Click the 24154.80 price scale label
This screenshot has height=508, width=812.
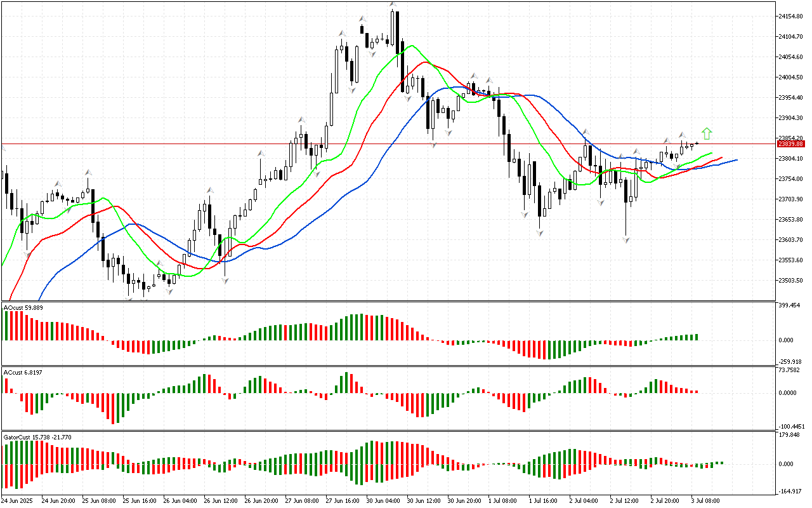tap(794, 16)
